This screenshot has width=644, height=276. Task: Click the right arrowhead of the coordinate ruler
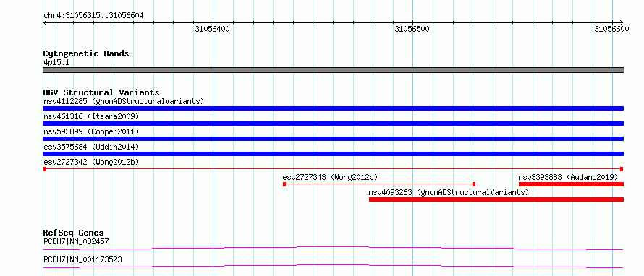click(621, 22)
